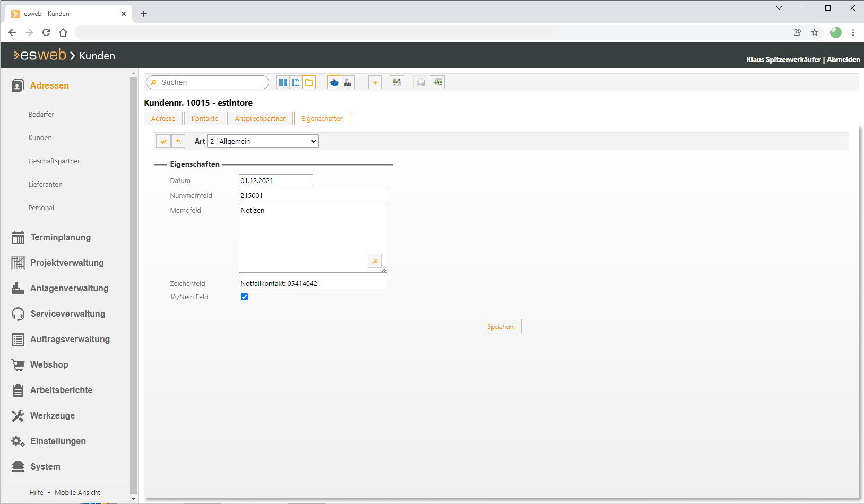Open the report document toolbar icon
Image resolution: width=864 pixels, height=504 pixels.
click(x=420, y=82)
